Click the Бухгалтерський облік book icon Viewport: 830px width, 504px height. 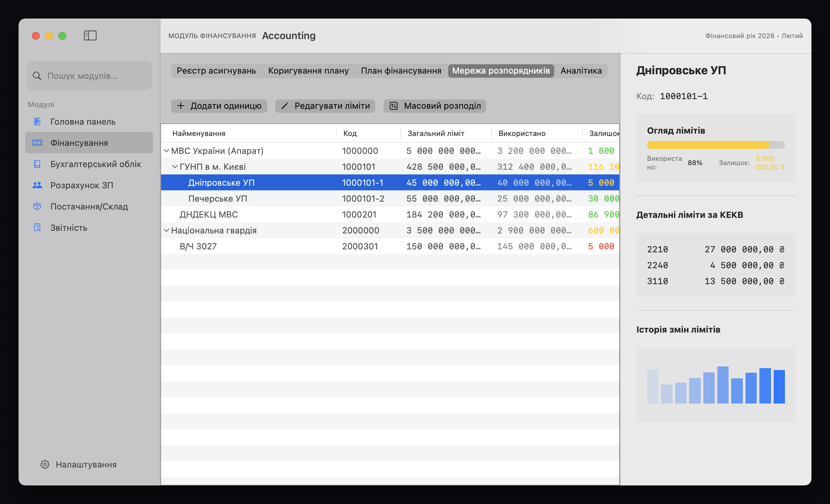[x=37, y=164]
